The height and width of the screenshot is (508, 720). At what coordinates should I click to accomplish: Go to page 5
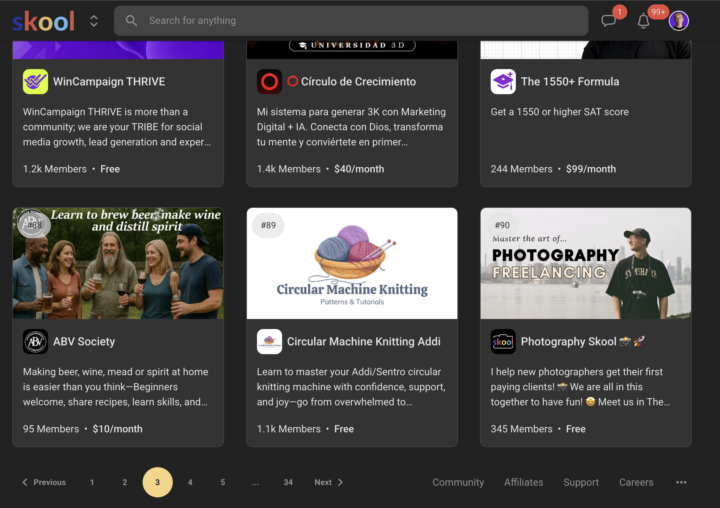click(223, 482)
